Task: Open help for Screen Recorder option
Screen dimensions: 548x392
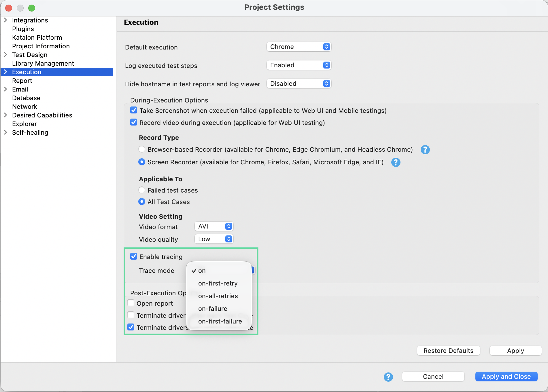Action: tap(396, 162)
